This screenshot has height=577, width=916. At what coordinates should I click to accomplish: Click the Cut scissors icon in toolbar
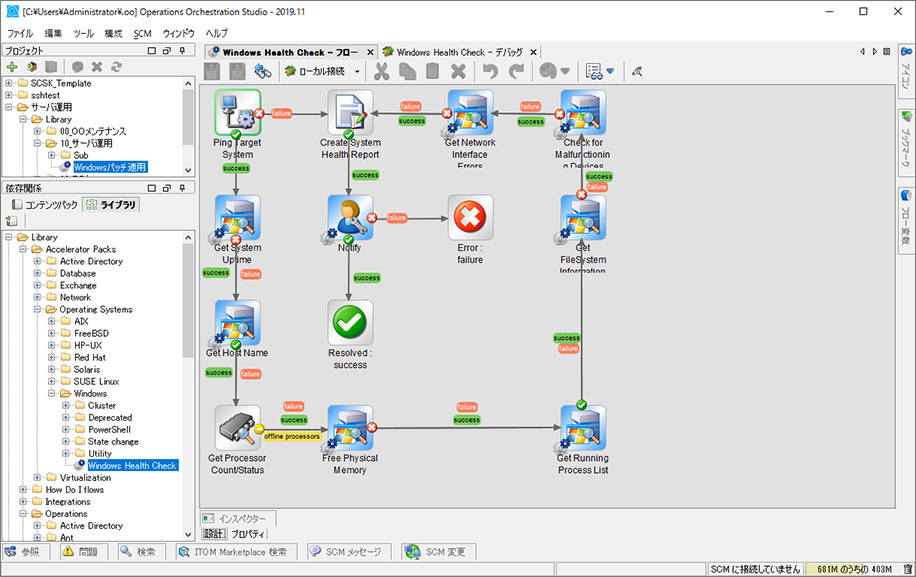point(381,71)
